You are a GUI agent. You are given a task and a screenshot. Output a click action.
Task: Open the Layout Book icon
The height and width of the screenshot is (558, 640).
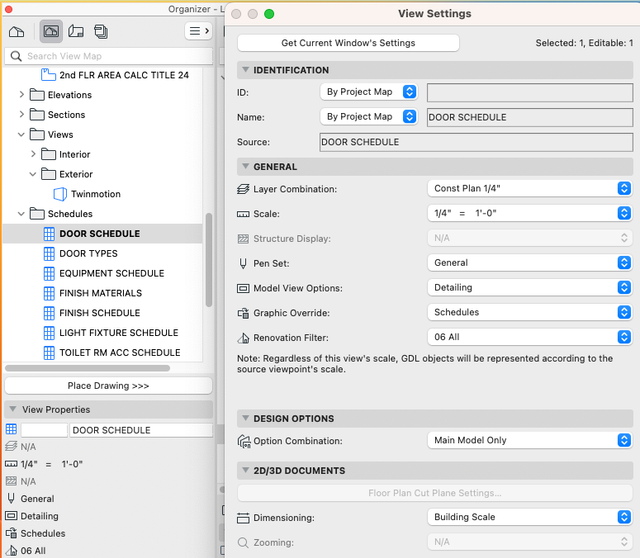tap(76, 31)
